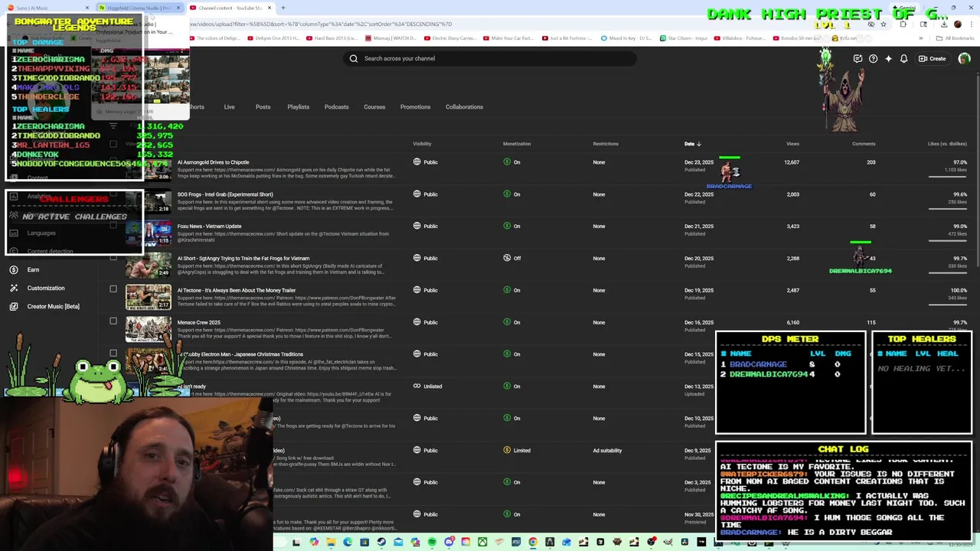Switch to Suno AI Music browser tab
The width and height of the screenshot is (980, 551).
point(46,8)
